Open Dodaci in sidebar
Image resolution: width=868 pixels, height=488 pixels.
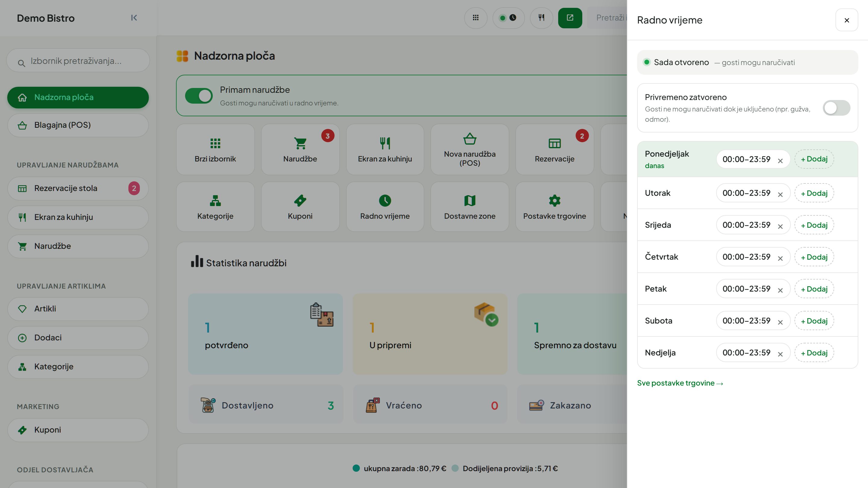pos(78,338)
